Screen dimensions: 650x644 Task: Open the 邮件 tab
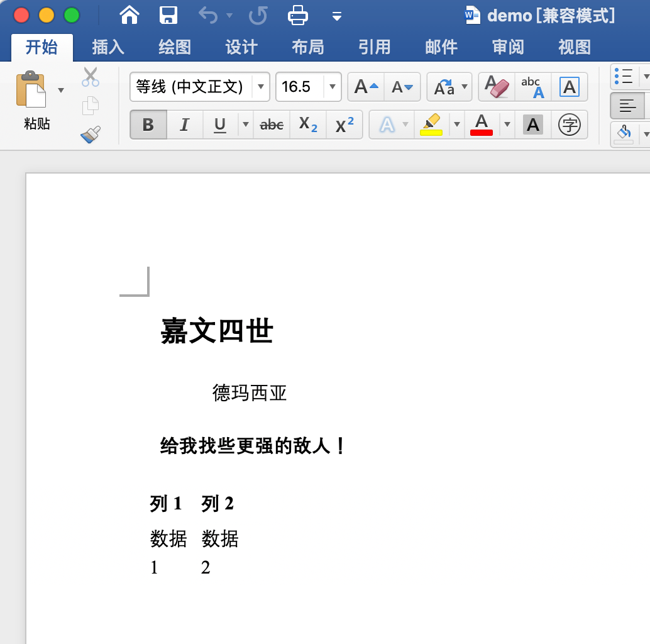pyautogui.click(x=441, y=47)
